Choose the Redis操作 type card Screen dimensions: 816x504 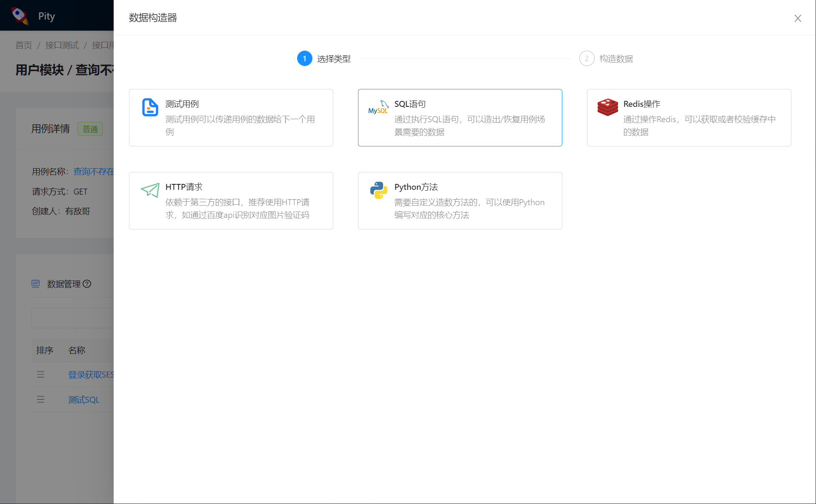pos(689,117)
